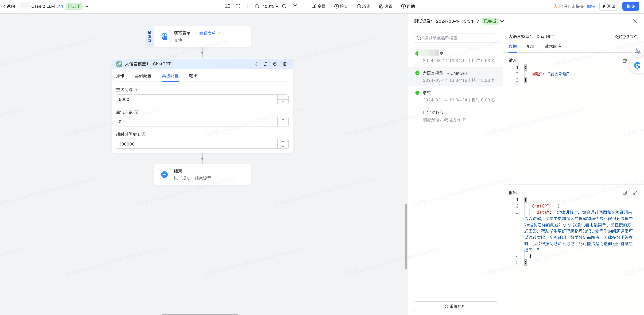Click the zoom out magnifier icon

point(257,6)
